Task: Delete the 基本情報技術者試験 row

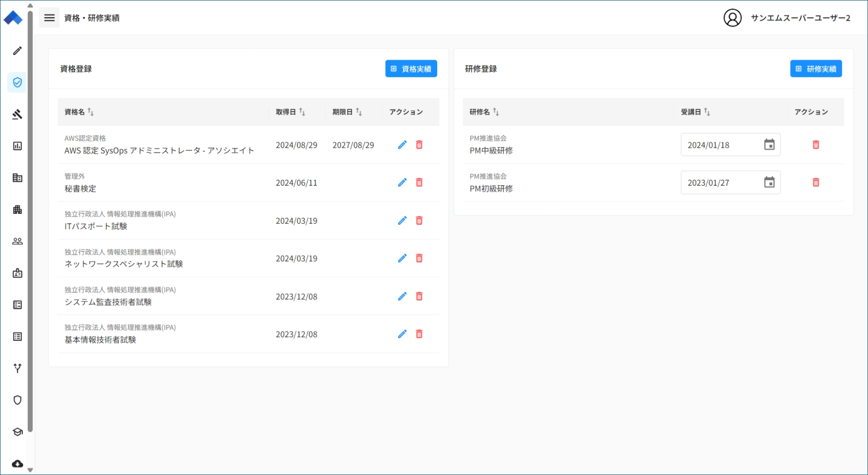Action: (419, 334)
